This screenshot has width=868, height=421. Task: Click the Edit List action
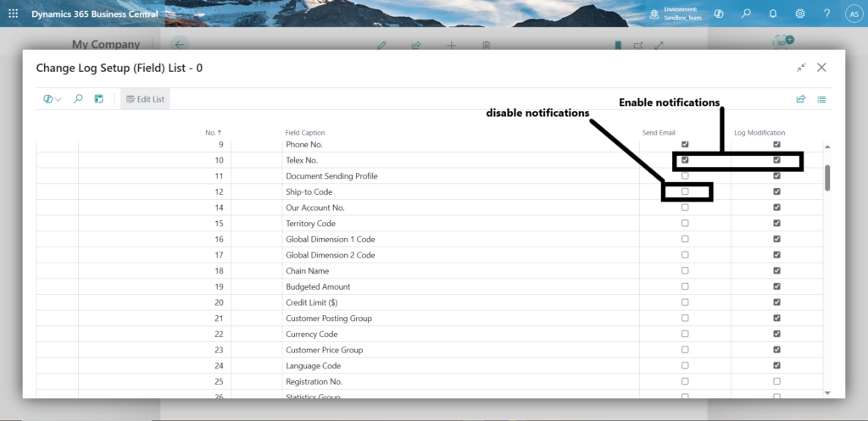(x=145, y=99)
